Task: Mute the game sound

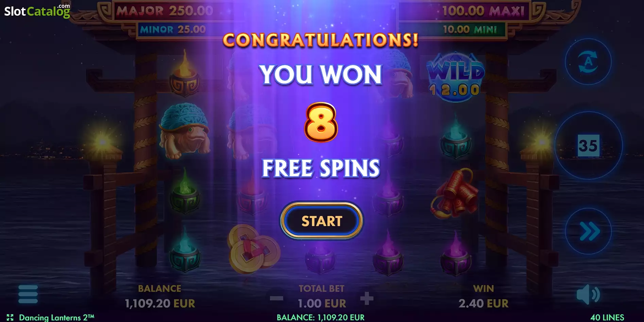Action: pos(588,295)
